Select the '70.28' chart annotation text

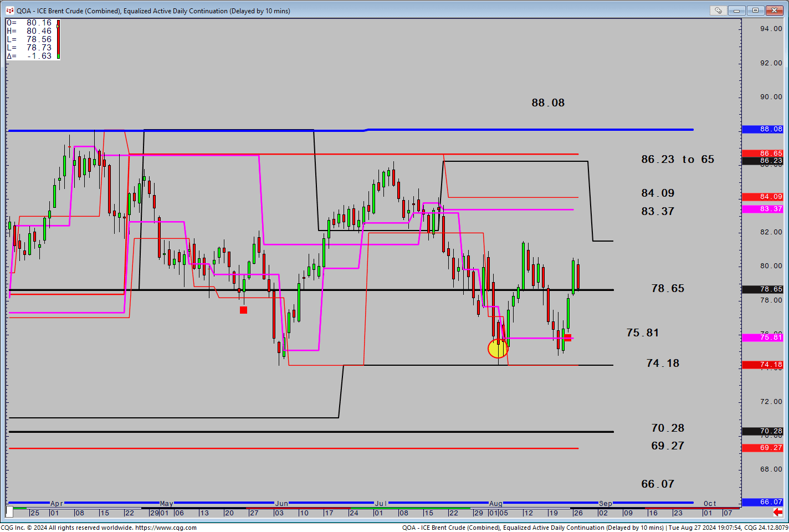(x=668, y=428)
